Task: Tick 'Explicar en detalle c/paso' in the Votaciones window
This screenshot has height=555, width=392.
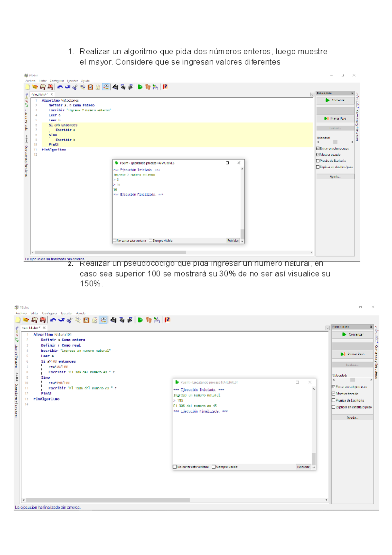Action: (318, 167)
